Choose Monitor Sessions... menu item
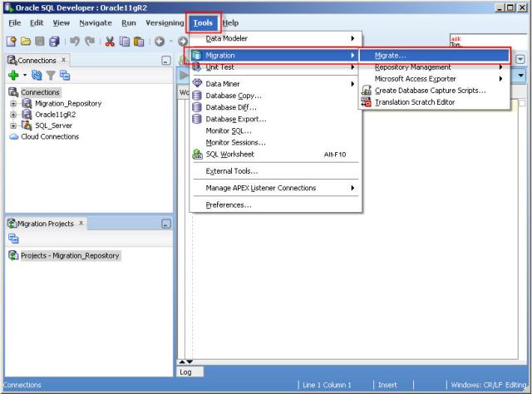The height and width of the screenshot is (394, 532). click(275, 142)
